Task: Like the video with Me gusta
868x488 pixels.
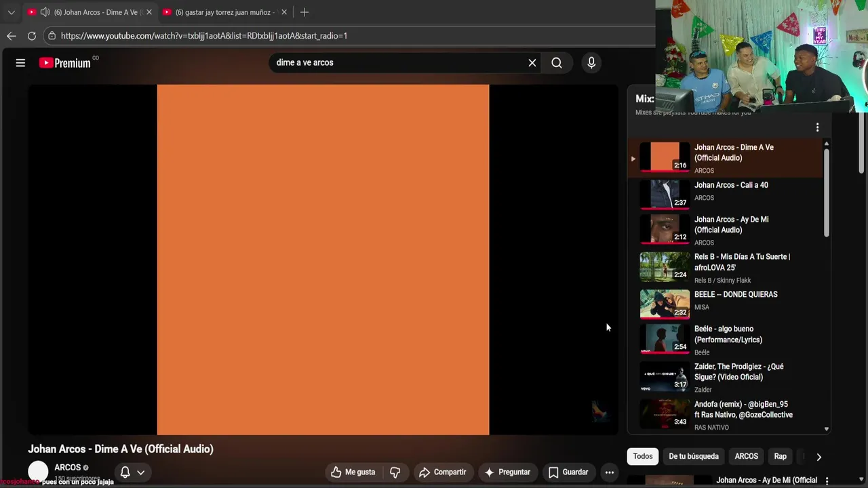Action: tap(353, 472)
